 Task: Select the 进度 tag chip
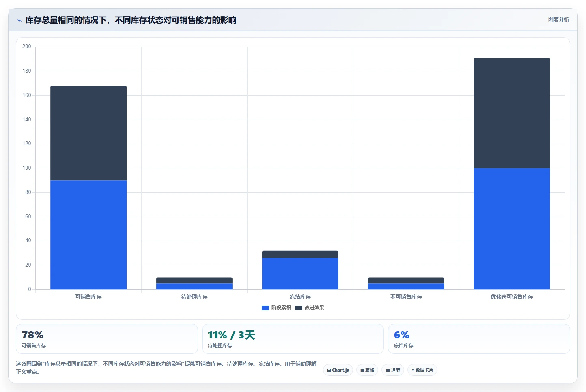pos(393,370)
